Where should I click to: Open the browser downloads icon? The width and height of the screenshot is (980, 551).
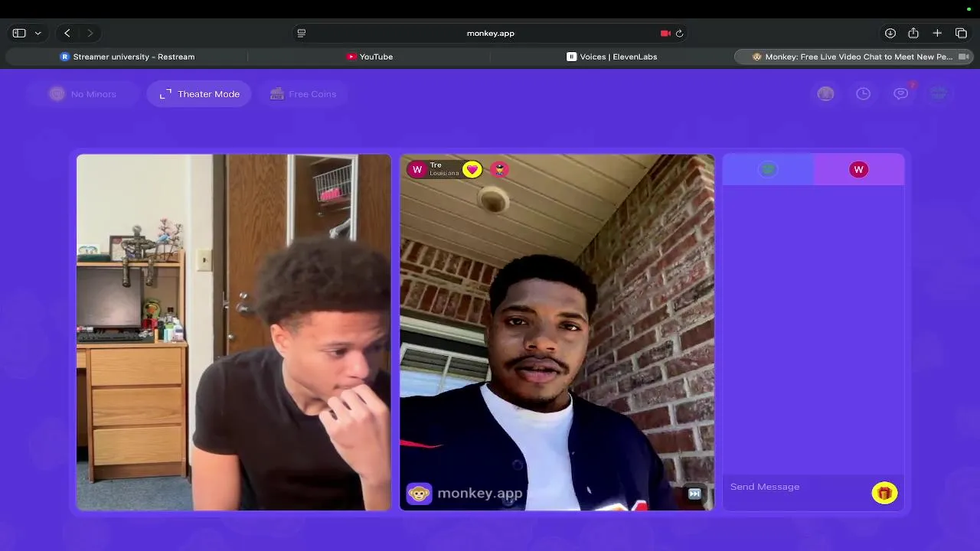(x=890, y=33)
